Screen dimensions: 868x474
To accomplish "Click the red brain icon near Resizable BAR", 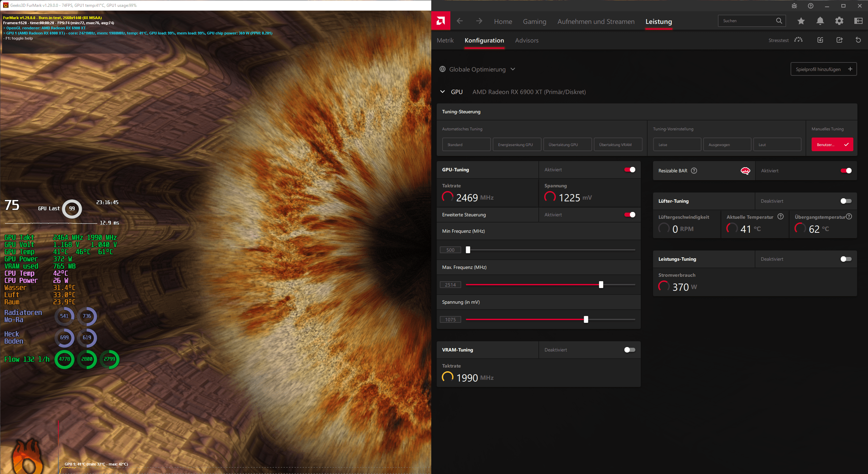I will coord(745,171).
